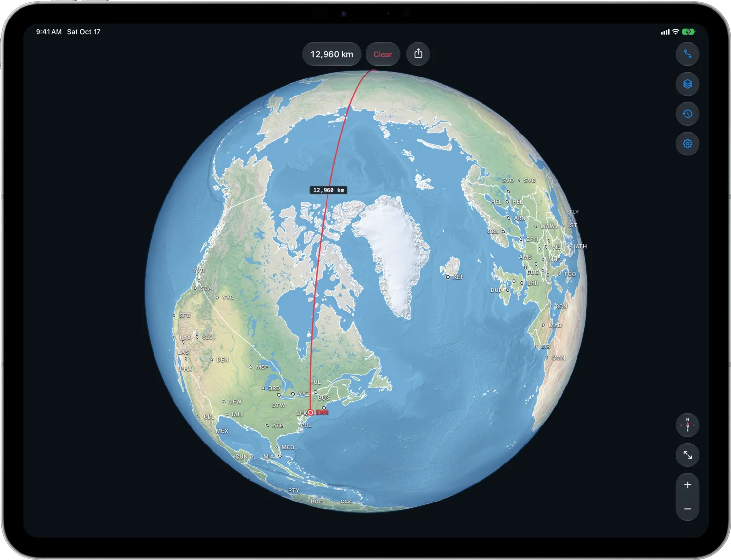
Task: Toggle fullscreen with the expand arrows
Action: 687,455
